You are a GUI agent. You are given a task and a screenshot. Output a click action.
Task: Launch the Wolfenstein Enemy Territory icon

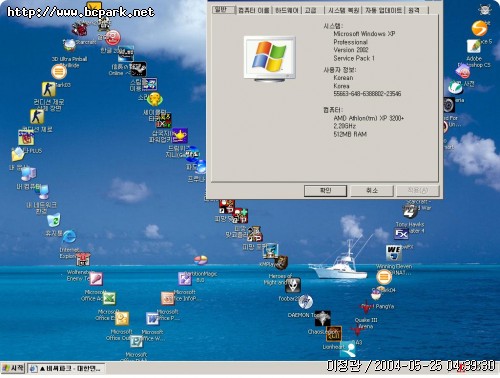(83, 259)
